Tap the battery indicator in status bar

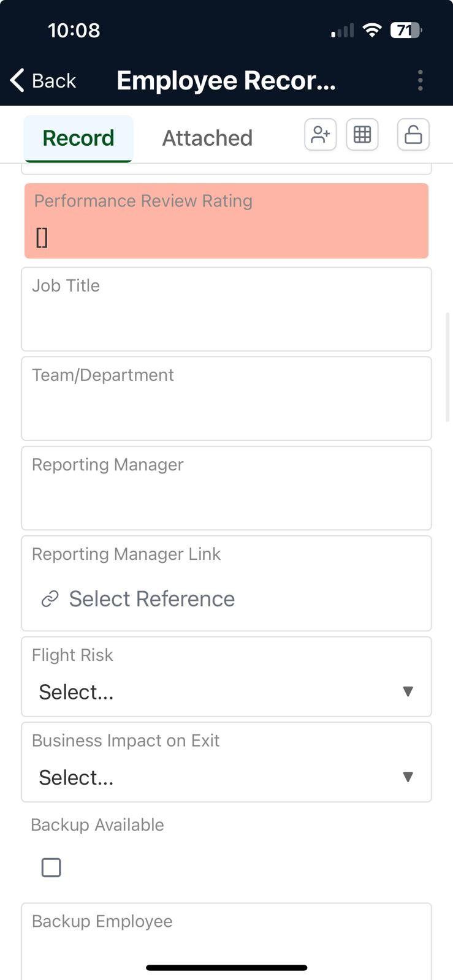point(406,30)
